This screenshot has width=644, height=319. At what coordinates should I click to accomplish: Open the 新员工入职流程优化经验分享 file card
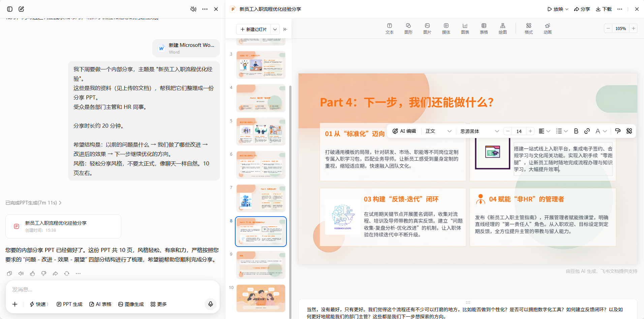(x=63, y=226)
